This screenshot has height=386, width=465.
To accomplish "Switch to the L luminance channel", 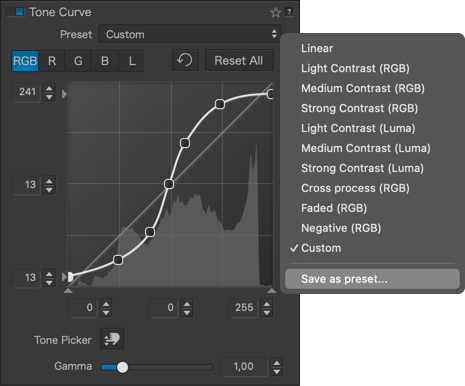I will click(x=132, y=61).
